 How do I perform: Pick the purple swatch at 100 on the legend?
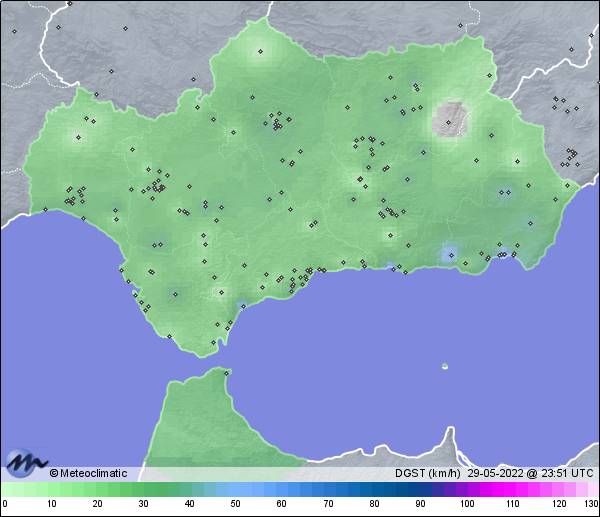pyautogui.click(x=465, y=489)
